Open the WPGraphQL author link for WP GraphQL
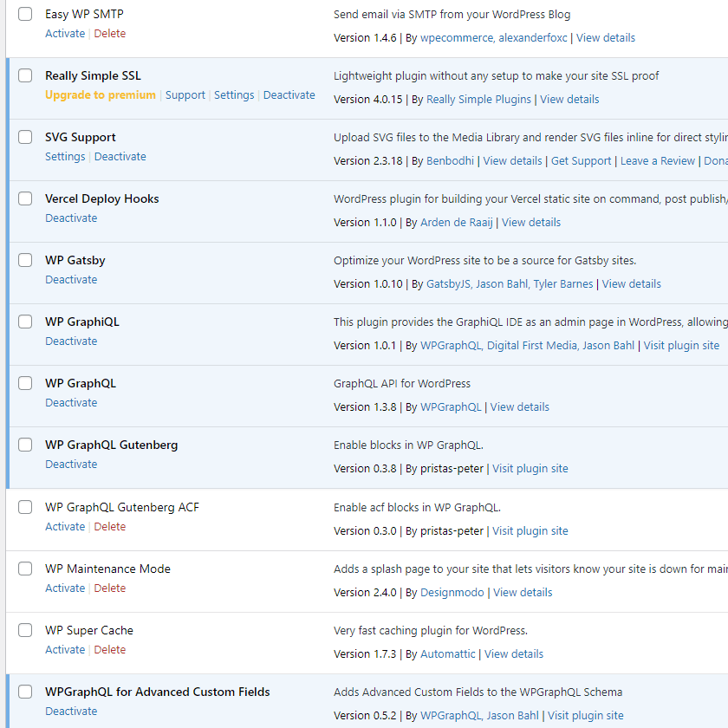Viewport: 728px width, 728px height. point(451,407)
